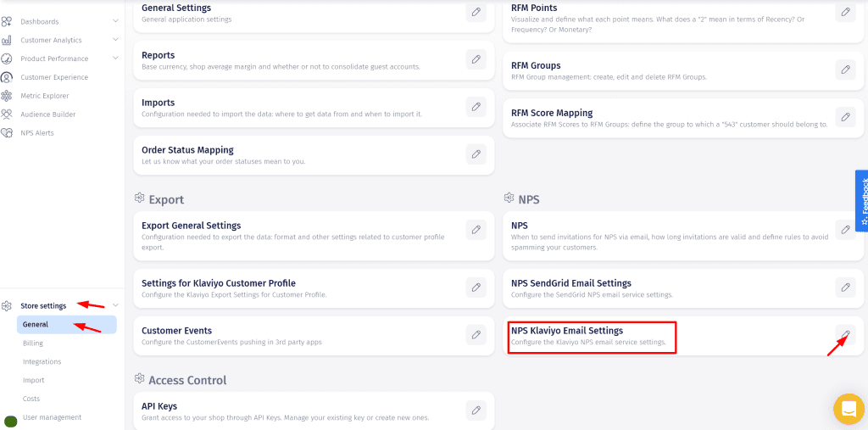Click edit pencil for NPS Klaviyo Email Settings
This screenshot has width=868, height=430.
845,334
